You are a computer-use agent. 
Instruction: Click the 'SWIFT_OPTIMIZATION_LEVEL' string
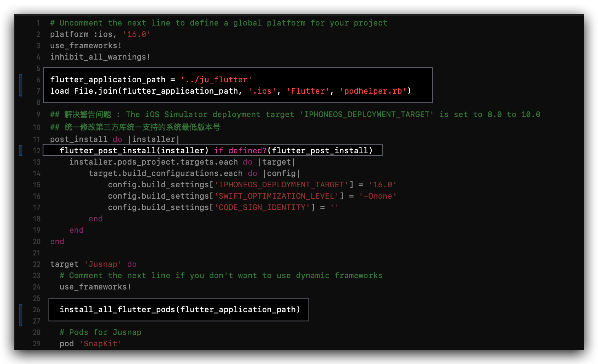(276, 196)
